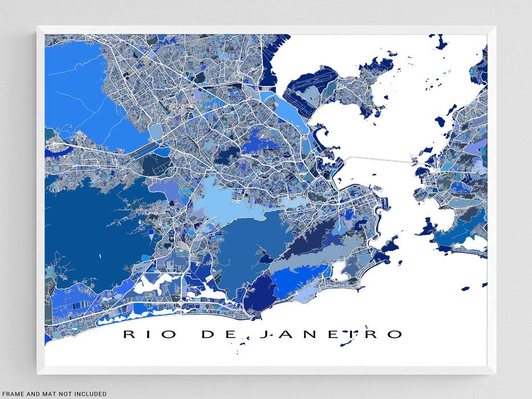Click the small white lagoon near the southeast coast
Image resolution: width=532 pixels, height=399 pixels.
[341, 271]
